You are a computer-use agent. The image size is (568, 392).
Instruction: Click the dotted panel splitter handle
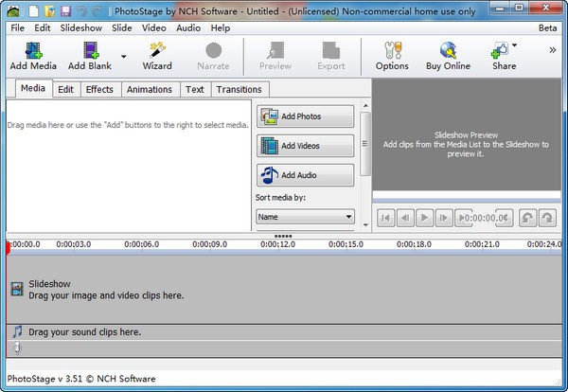pyautogui.click(x=283, y=236)
